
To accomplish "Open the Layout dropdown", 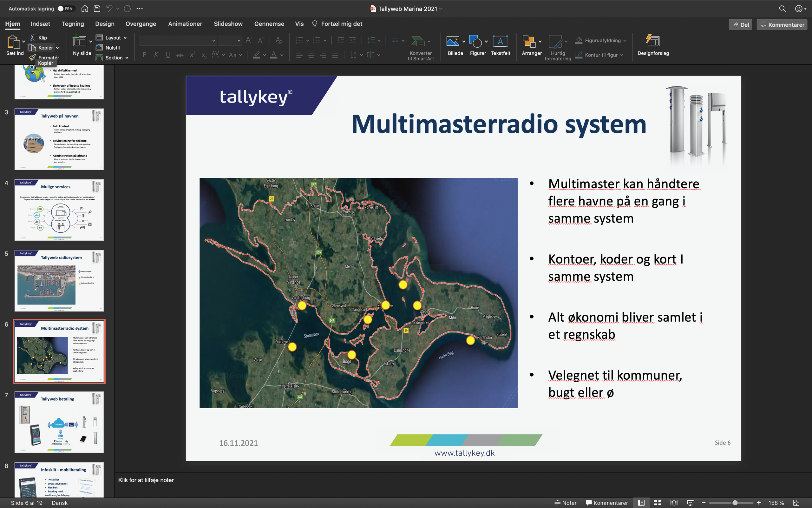I will (x=111, y=38).
